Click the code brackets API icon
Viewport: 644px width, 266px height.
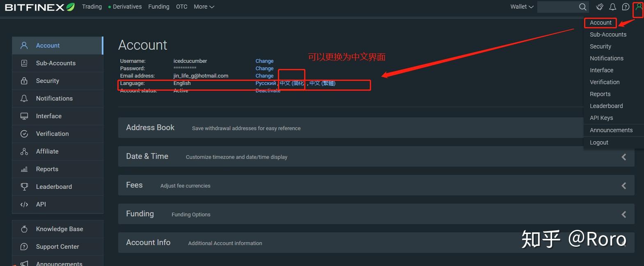click(24, 204)
